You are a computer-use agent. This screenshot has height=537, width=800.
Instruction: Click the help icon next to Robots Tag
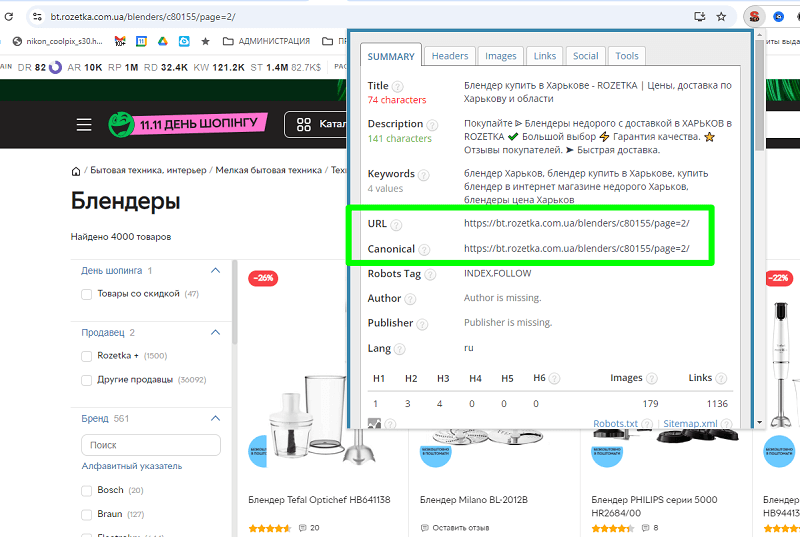pos(430,275)
